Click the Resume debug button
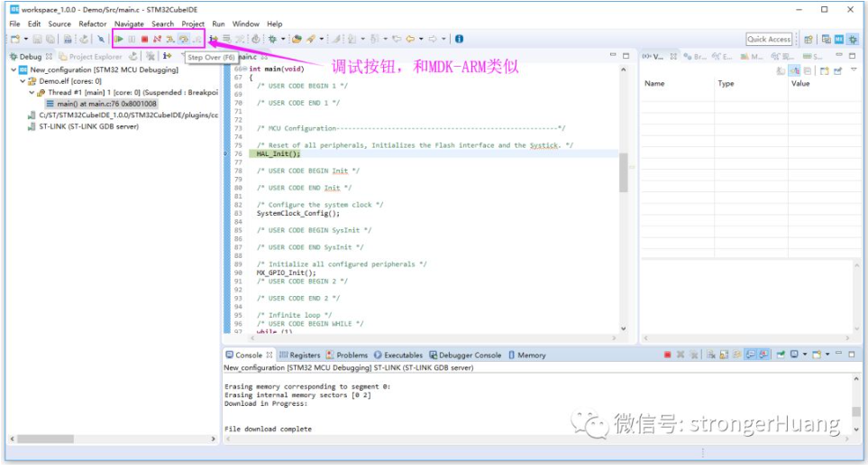Image resolution: width=868 pixels, height=471 pixels. (x=118, y=39)
